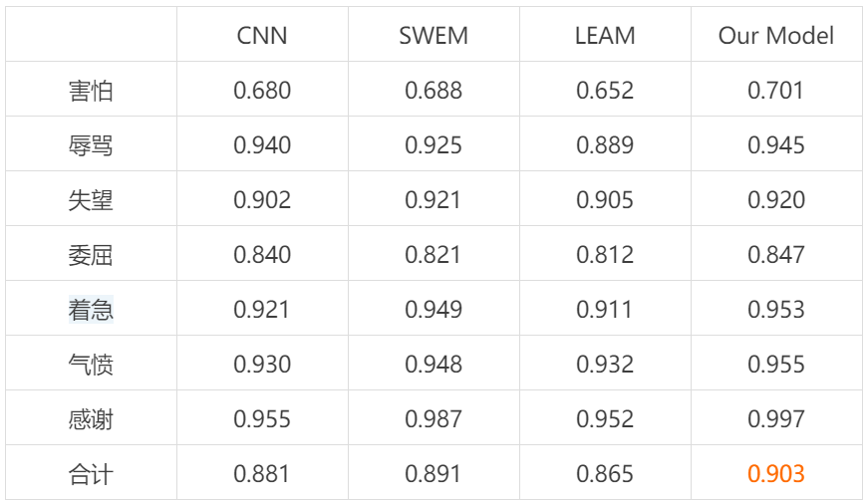Select the 委屈 row label
866x504 pixels.
tap(91, 255)
